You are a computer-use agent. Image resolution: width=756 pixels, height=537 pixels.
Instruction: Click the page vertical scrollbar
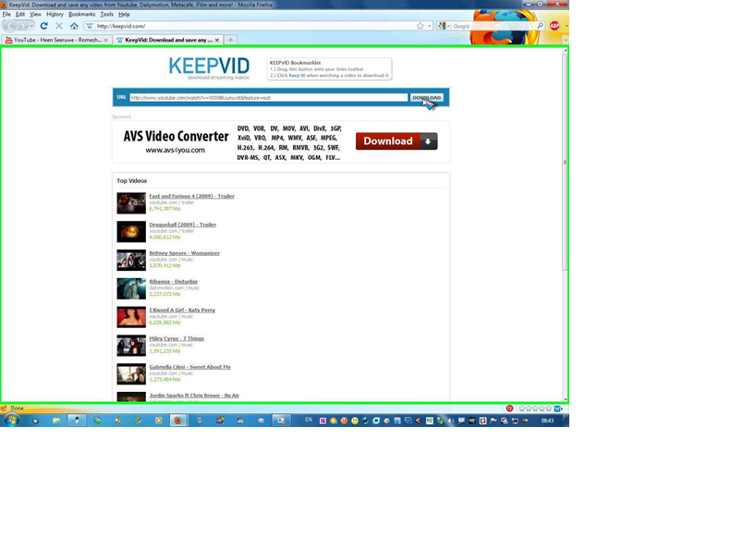point(565,222)
